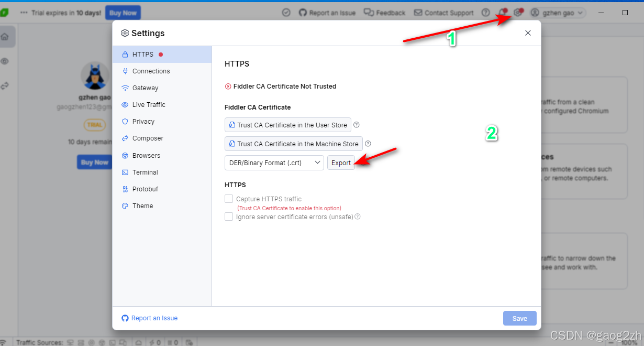The height and width of the screenshot is (346, 644).
Task: Save the settings changes
Action: tap(520, 318)
